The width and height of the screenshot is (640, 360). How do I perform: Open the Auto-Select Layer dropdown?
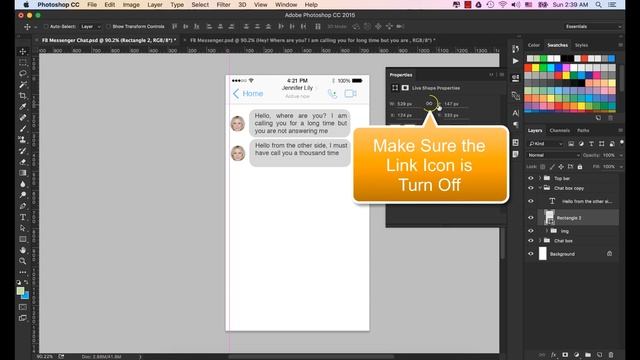[91, 27]
